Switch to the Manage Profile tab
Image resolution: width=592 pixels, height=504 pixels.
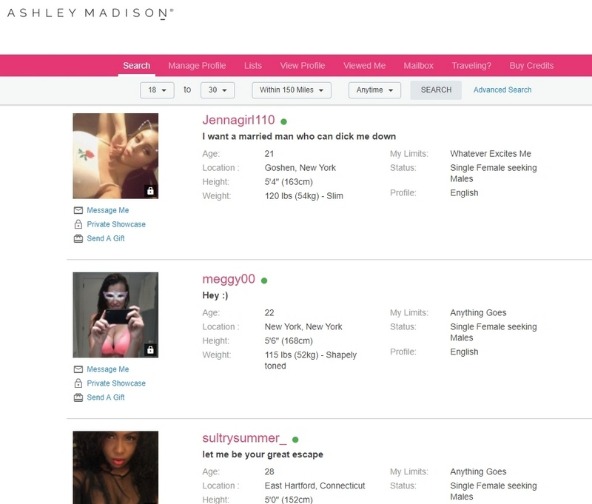(197, 66)
